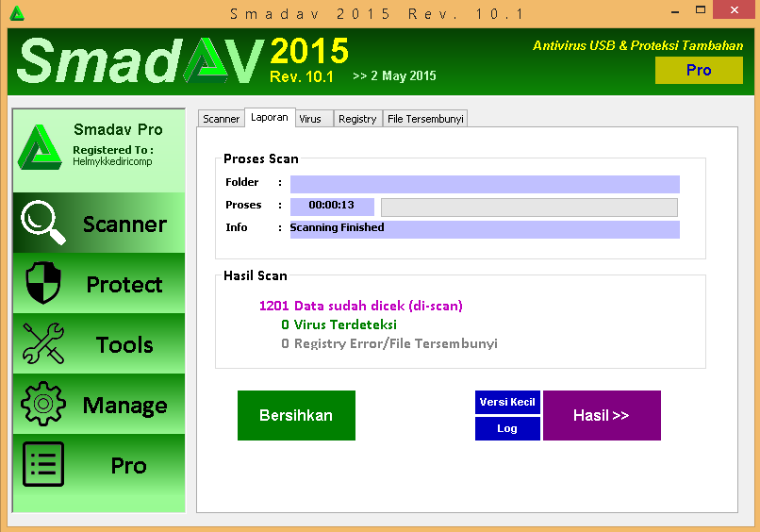Click the Folder path field
The height and width of the screenshot is (532, 760).
pos(485,184)
